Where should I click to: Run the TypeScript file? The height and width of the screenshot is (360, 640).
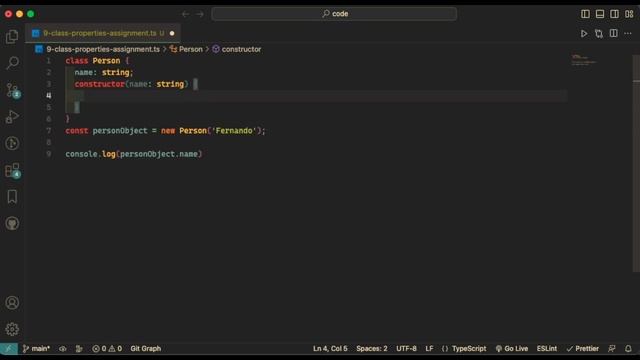click(x=584, y=33)
